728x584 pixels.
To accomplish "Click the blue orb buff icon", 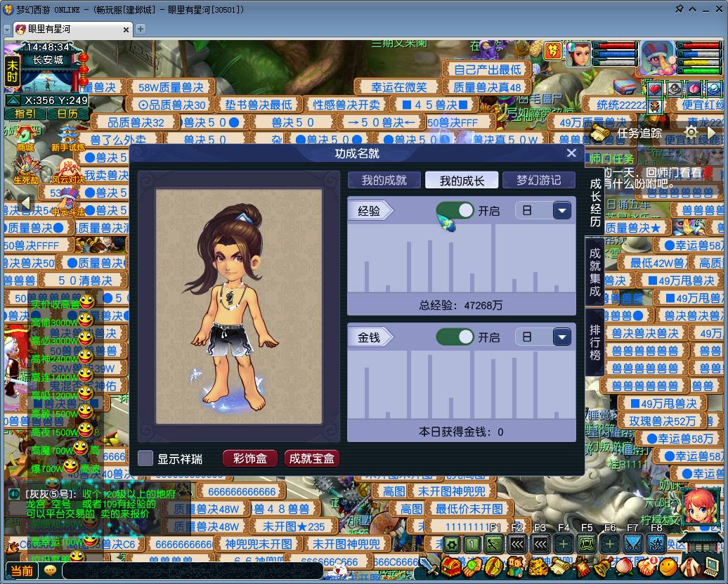I will pyautogui.click(x=714, y=89).
